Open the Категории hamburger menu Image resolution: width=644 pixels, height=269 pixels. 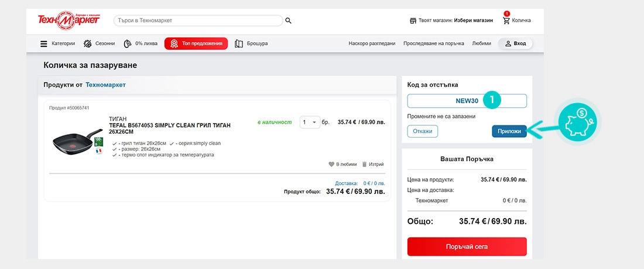[57, 43]
